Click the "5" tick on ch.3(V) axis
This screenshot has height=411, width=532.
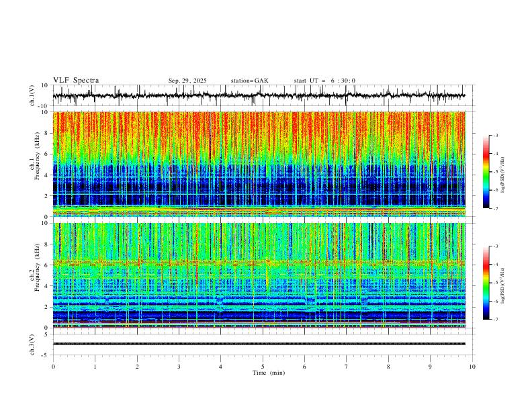click(47, 334)
